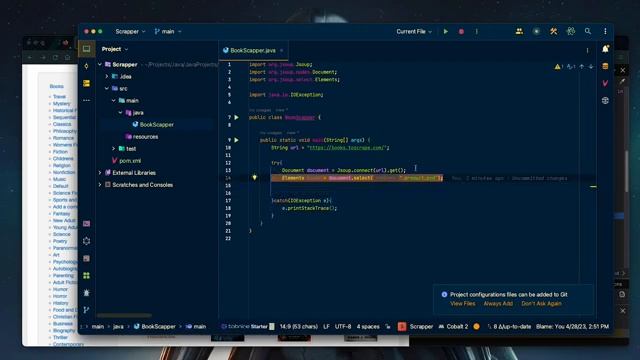The width and height of the screenshot is (640, 360).
Task: Open the Project tool window icon
Action: [87, 49]
